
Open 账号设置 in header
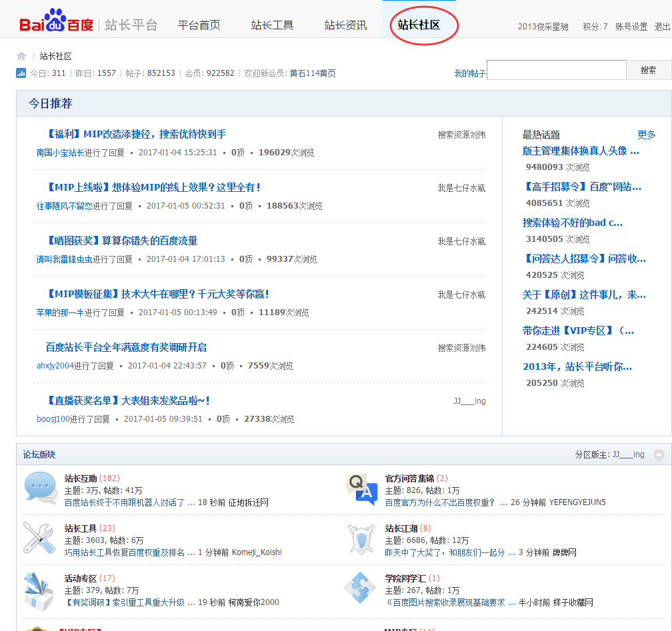[631, 27]
